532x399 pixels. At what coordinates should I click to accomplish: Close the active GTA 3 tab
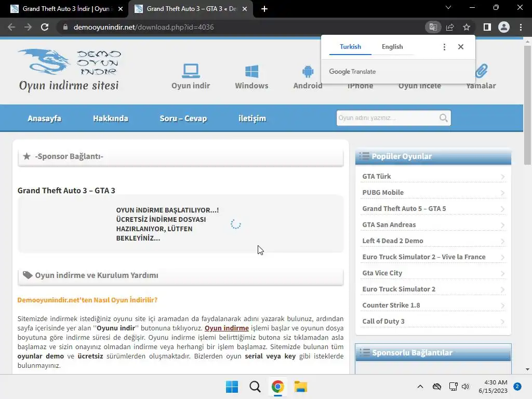244,9
